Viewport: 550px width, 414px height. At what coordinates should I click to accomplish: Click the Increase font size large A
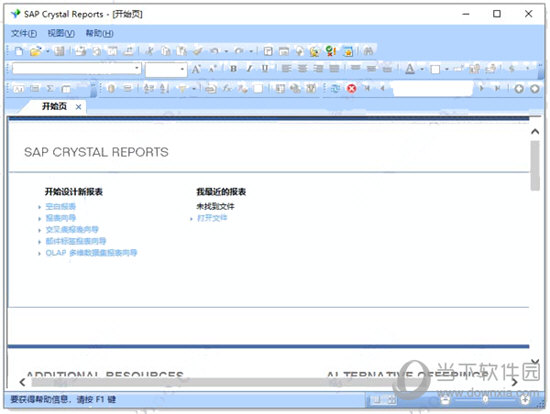point(196,69)
